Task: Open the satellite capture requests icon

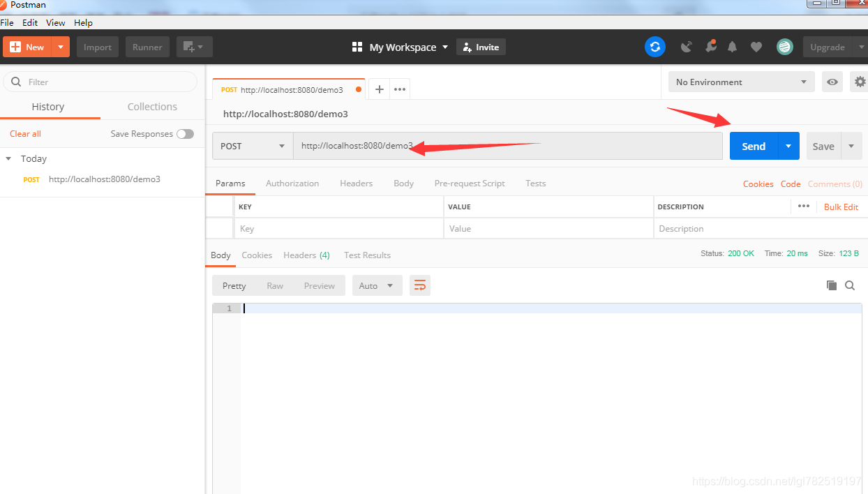Action: coord(687,47)
